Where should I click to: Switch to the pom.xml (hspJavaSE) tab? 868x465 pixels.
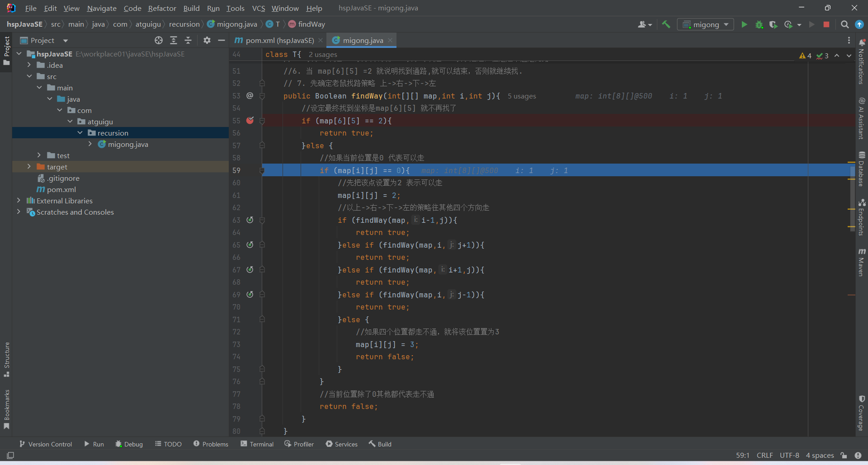point(279,40)
